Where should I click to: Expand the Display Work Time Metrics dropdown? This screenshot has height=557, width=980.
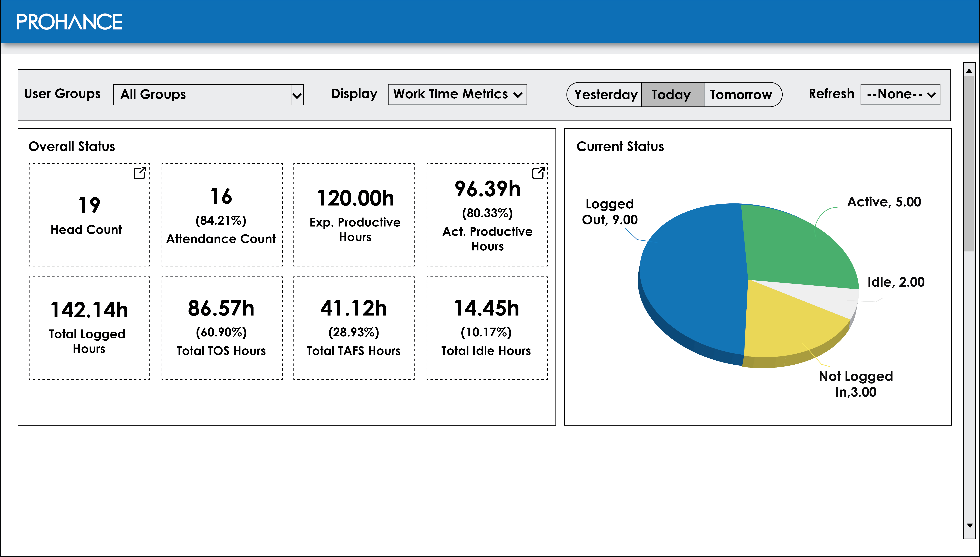457,94
